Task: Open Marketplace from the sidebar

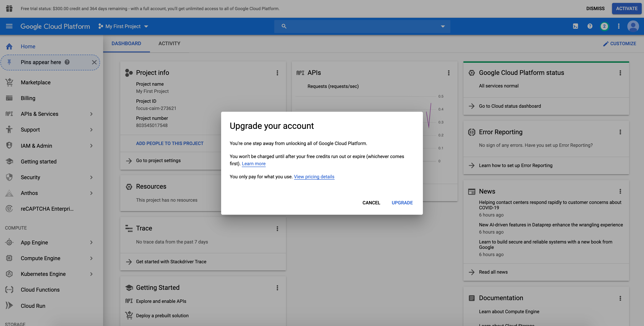Action: (x=36, y=82)
